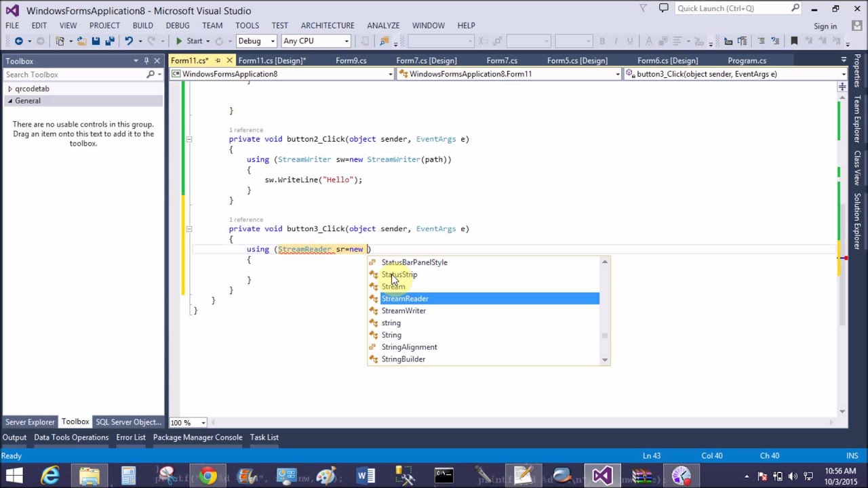Screen dimensions: 868x488
Task: Open the tab overflow list dropdown
Action: tap(844, 60)
